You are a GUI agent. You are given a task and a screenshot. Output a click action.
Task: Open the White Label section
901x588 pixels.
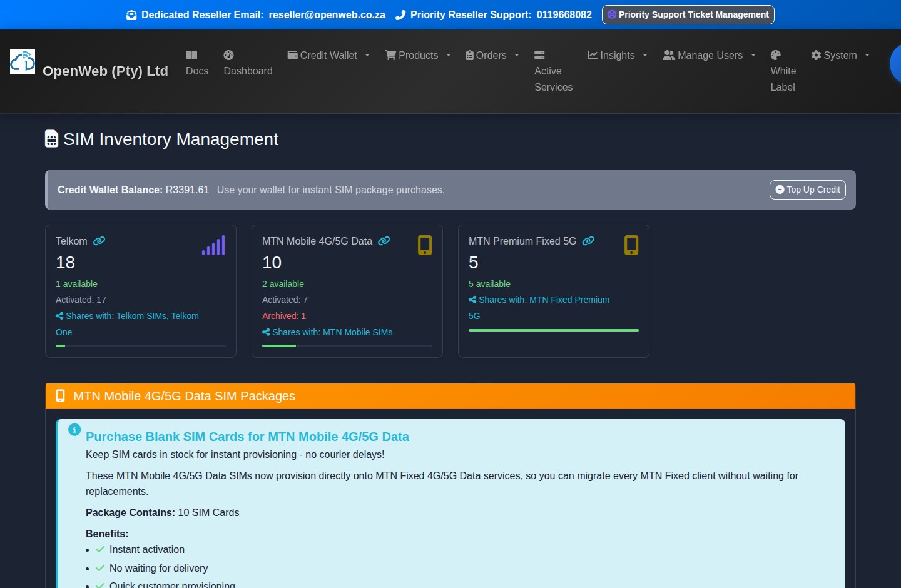(x=783, y=71)
